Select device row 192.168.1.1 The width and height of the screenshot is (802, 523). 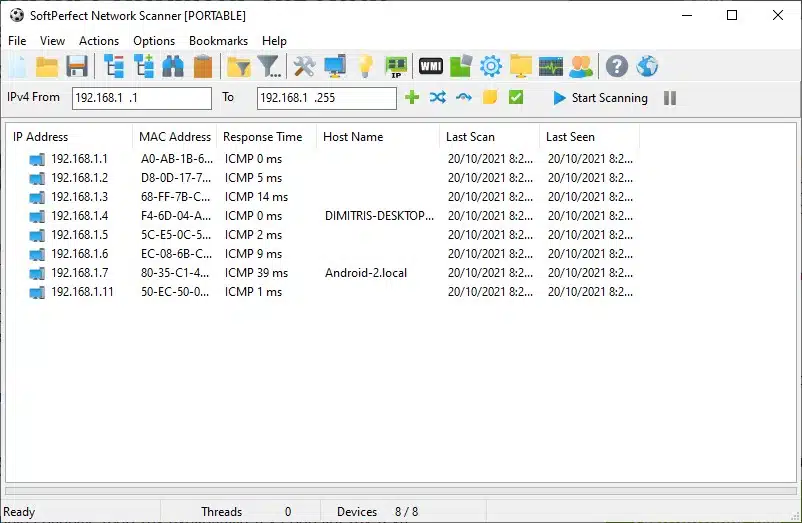point(324,159)
